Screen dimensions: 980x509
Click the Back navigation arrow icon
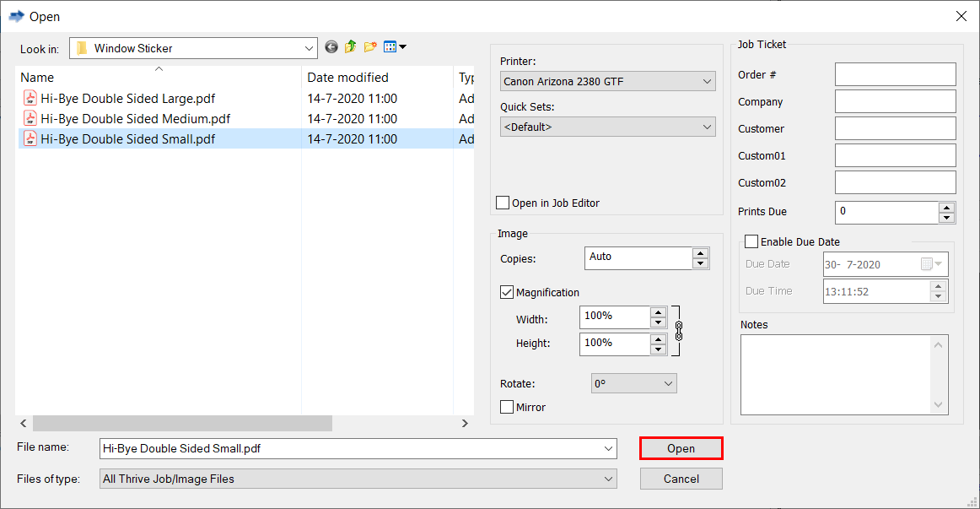pyautogui.click(x=331, y=47)
